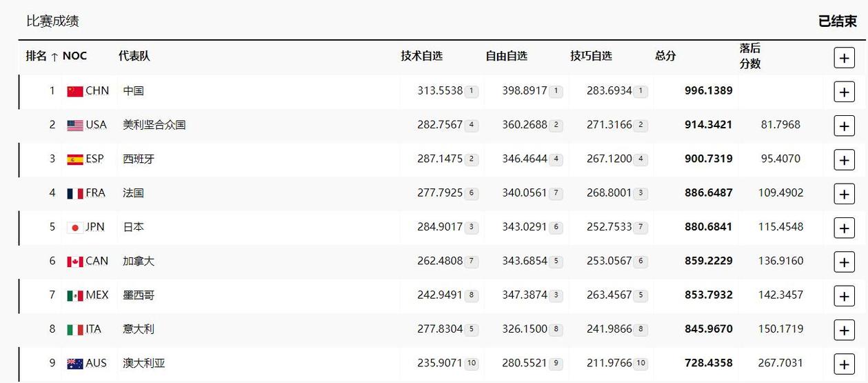Viewport: 868px width, 383px height.
Task: Sort by 总分 column header
Action: coord(665,56)
